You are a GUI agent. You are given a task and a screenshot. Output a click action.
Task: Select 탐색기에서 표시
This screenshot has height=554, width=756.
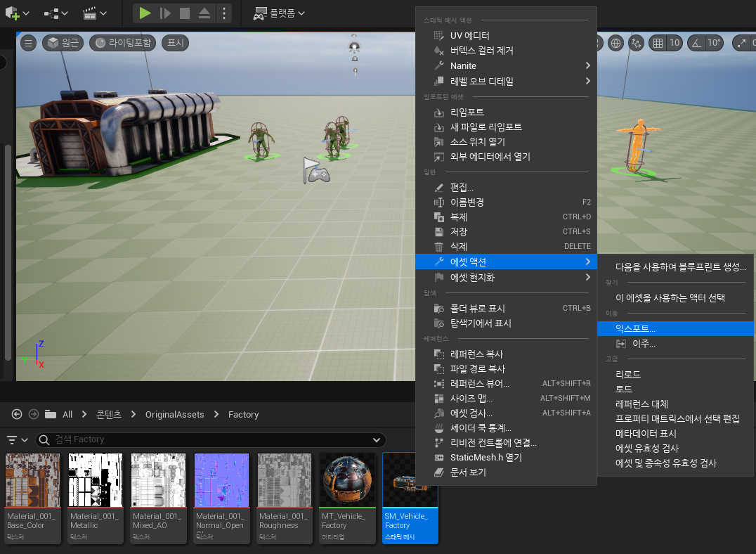tap(507, 323)
